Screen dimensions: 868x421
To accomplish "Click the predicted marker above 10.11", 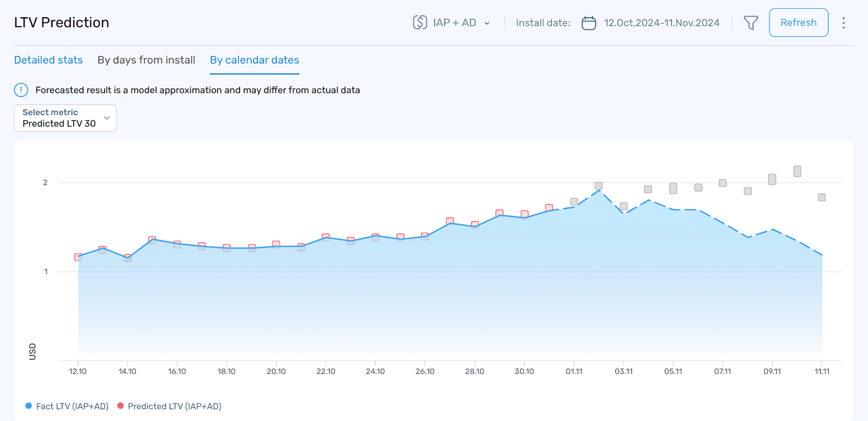I will pos(797,171).
